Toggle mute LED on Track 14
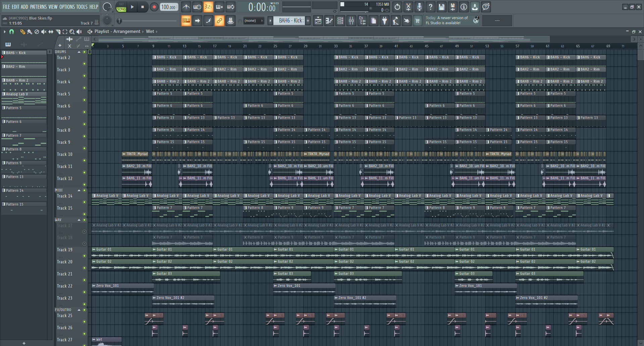This screenshot has width=644, height=346. [x=84, y=202]
